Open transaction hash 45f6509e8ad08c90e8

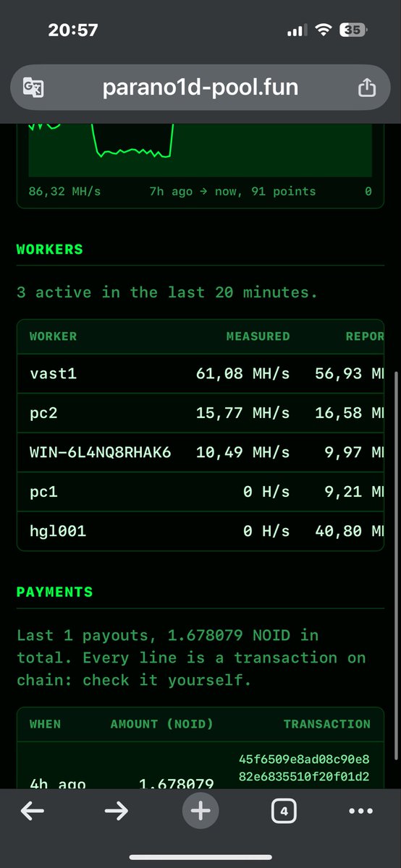pos(304,759)
